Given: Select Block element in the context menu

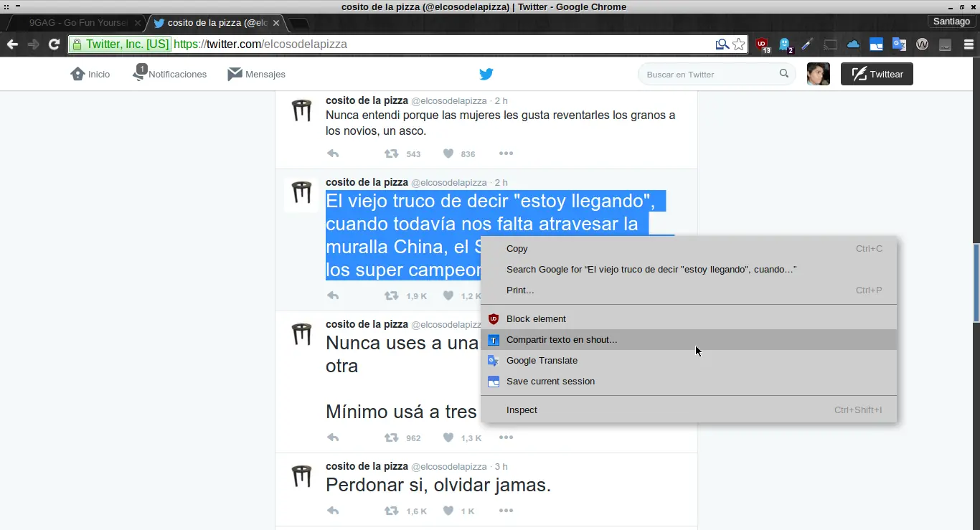Looking at the screenshot, I should (x=689, y=319).
